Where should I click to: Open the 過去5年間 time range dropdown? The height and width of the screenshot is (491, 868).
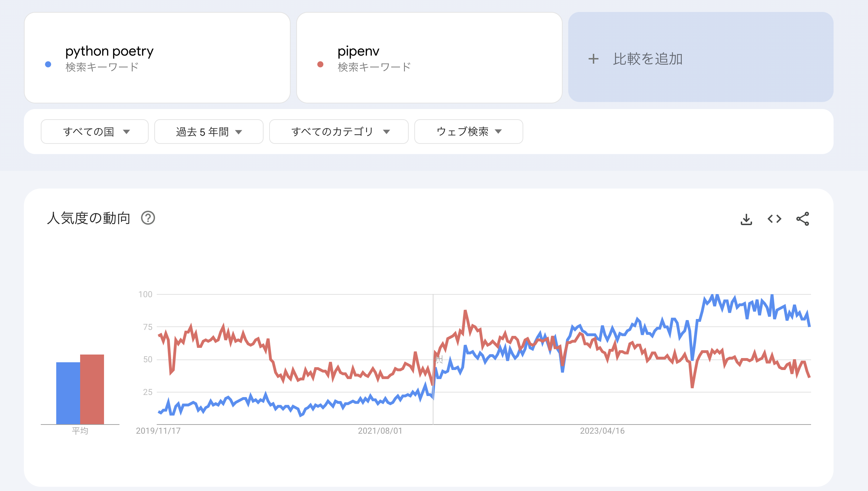pyautogui.click(x=208, y=132)
